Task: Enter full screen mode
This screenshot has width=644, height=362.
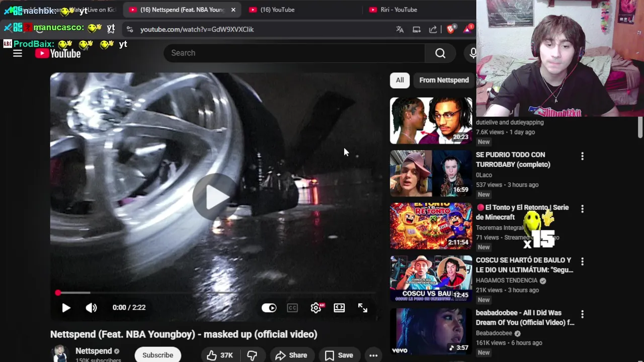Action: pyautogui.click(x=363, y=308)
